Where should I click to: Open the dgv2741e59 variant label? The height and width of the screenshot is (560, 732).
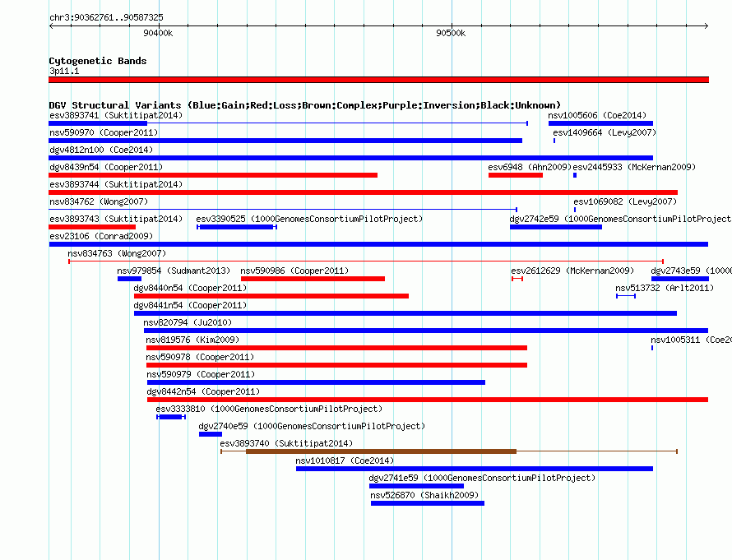[482, 478]
